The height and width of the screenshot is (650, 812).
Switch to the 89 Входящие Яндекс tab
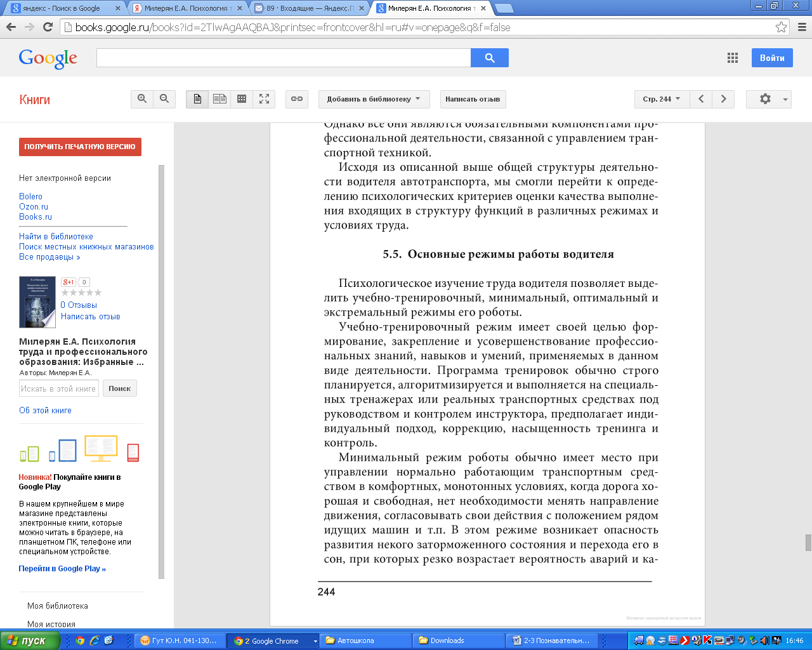click(308, 8)
